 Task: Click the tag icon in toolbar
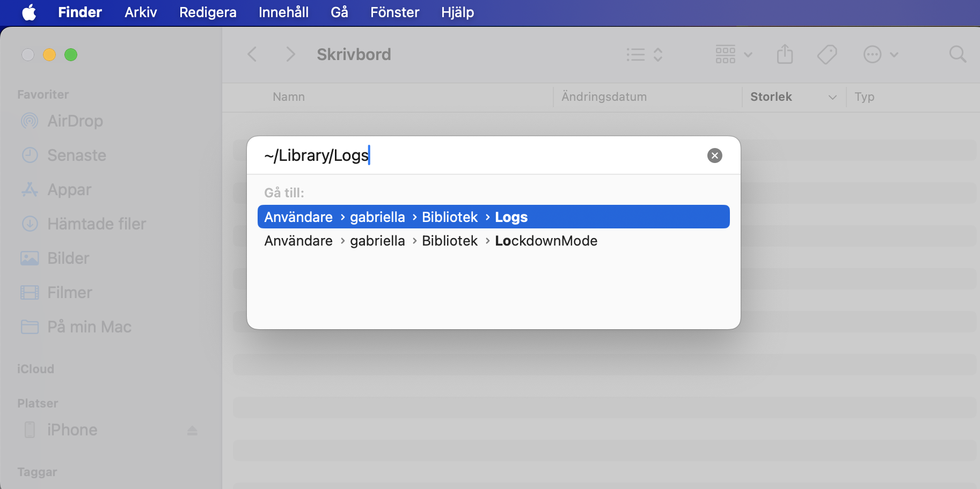(827, 54)
